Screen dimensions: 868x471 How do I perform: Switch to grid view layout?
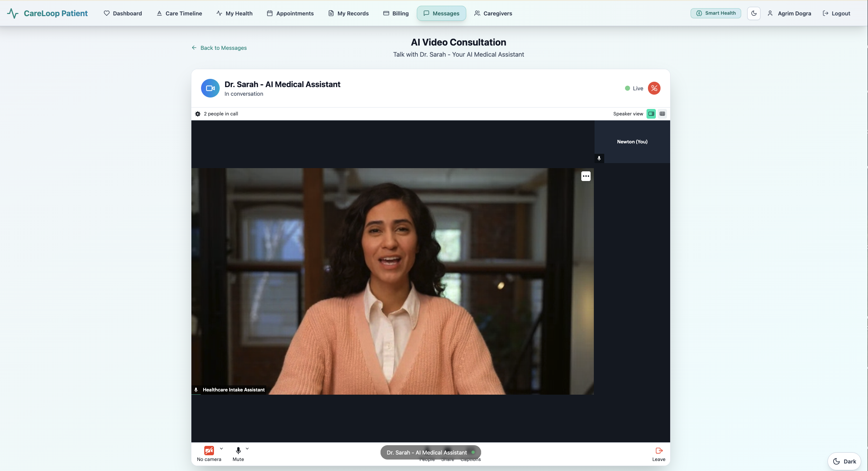(662, 114)
